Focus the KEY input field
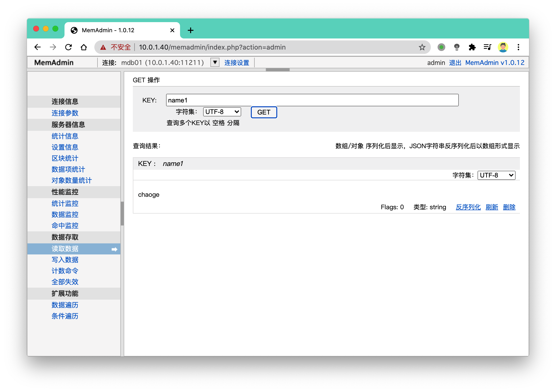Viewport: 556px width, 392px height. click(312, 100)
